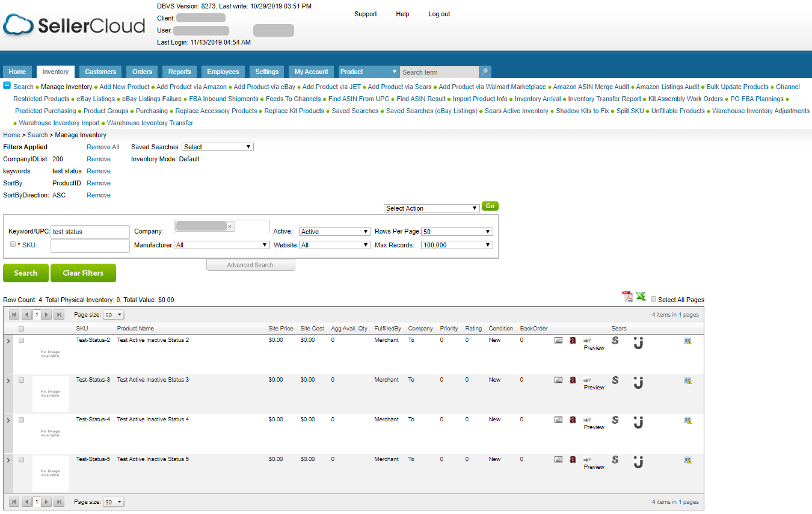Select the Test-Status-3 row checkbox
The width and height of the screenshot is (812, 514).
click(22, 380)
